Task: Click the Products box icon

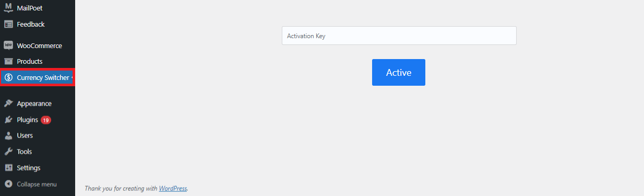Action: coord(8,61)
